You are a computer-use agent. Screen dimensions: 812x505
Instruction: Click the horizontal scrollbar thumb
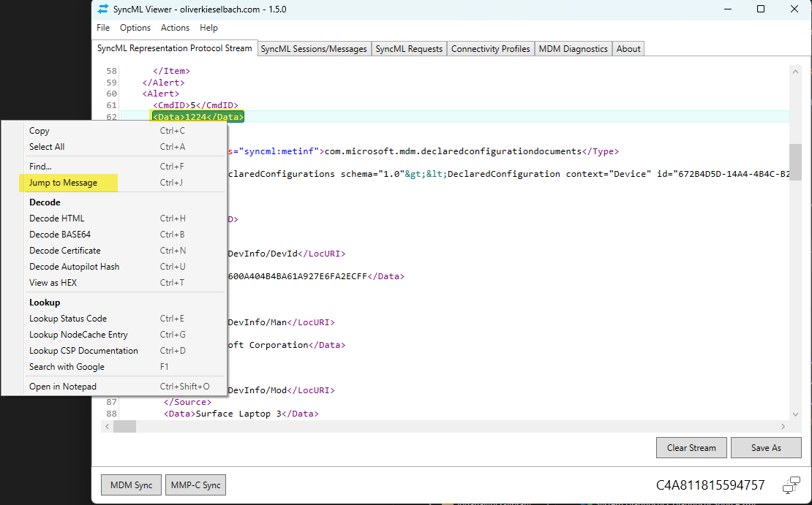[125, 426]
